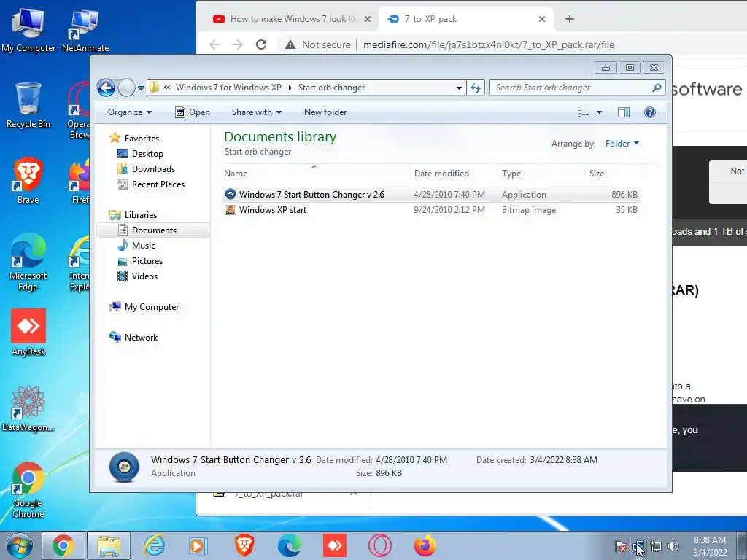
Task: Click the Explorer back navigation button
Action: coord(106,87)
